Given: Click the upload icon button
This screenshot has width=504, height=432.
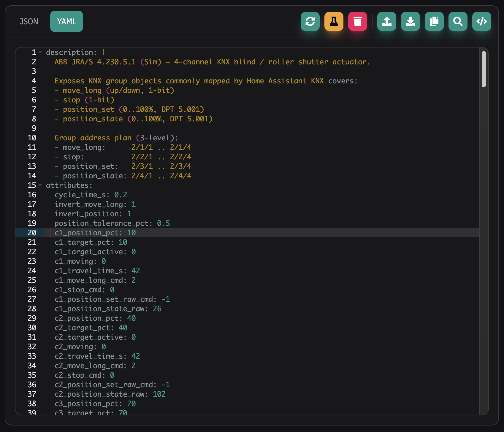Looking at the screenshot, I should pos(386,21).
